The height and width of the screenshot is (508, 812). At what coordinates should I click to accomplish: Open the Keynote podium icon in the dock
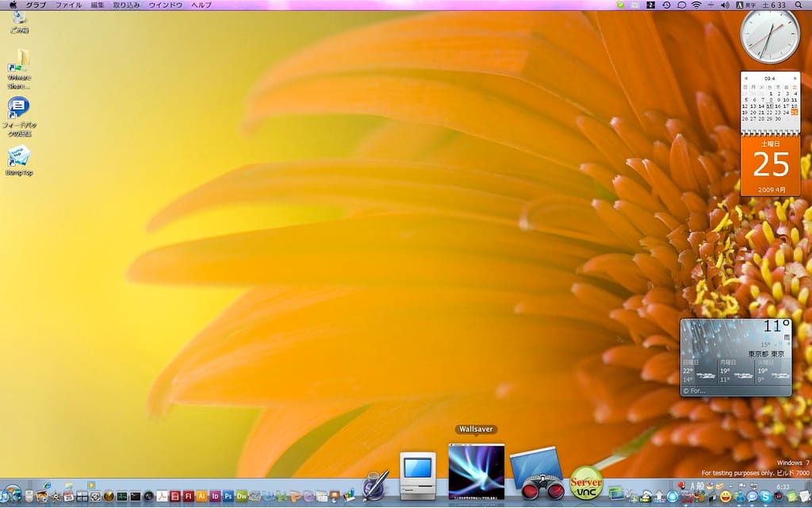pos(335,497)
